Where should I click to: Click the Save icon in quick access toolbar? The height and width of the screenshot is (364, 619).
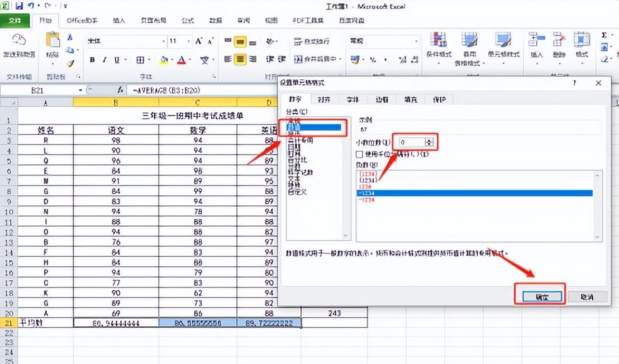pos(19,6)
